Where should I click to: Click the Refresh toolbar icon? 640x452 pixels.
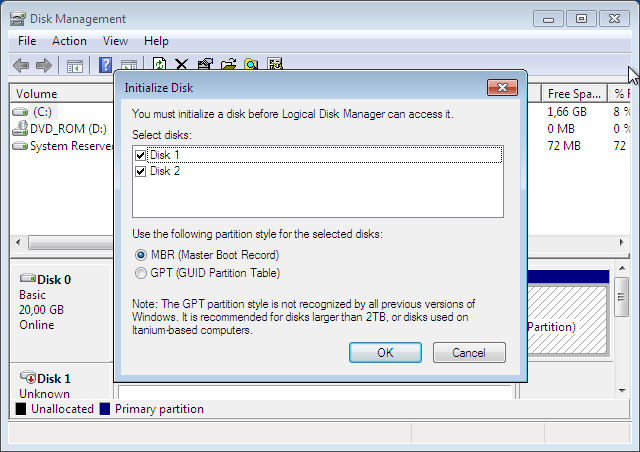point(160,65)
